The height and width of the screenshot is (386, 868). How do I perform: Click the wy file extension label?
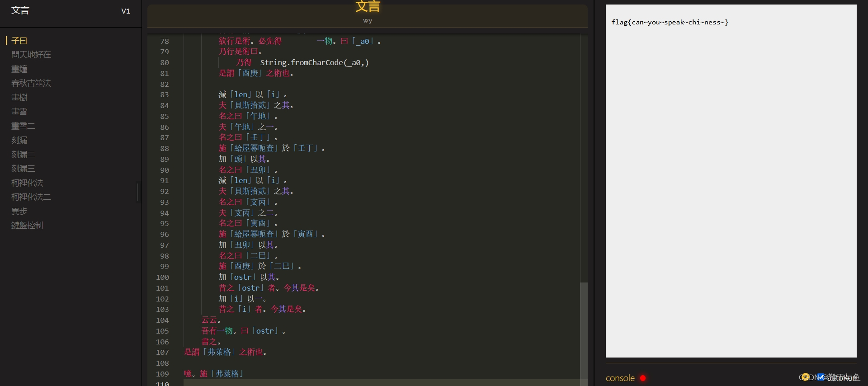tap(368, 21)
